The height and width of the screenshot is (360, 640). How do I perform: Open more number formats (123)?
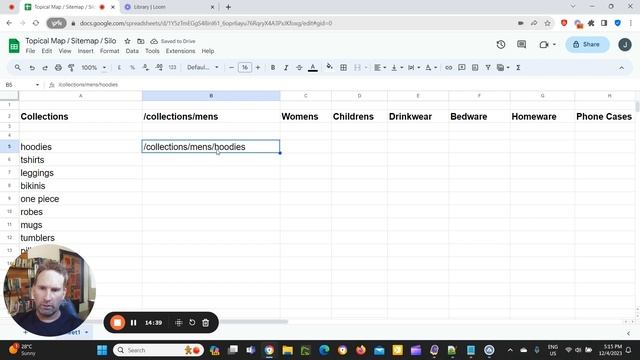172,67
